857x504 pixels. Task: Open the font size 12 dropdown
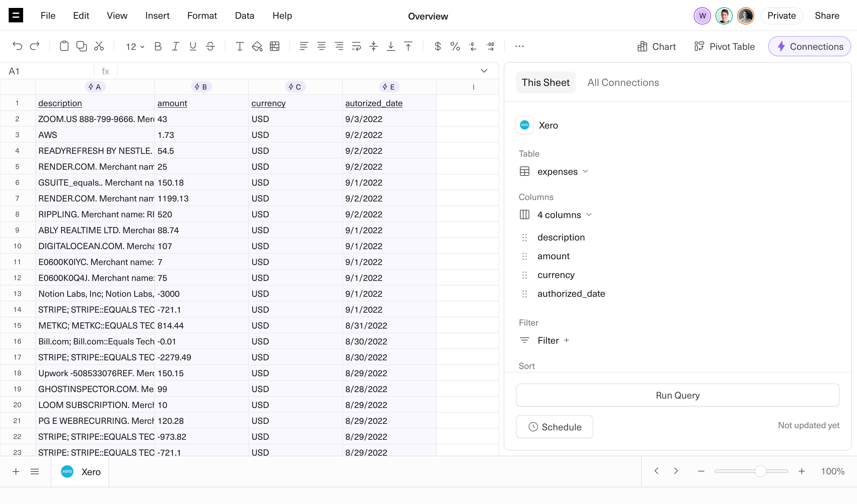coord(135,47)
